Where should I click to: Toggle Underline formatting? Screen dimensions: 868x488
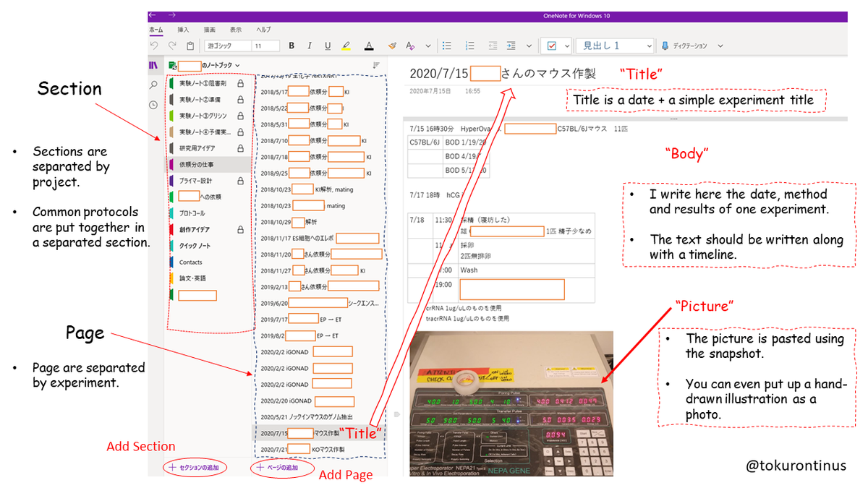328,46
